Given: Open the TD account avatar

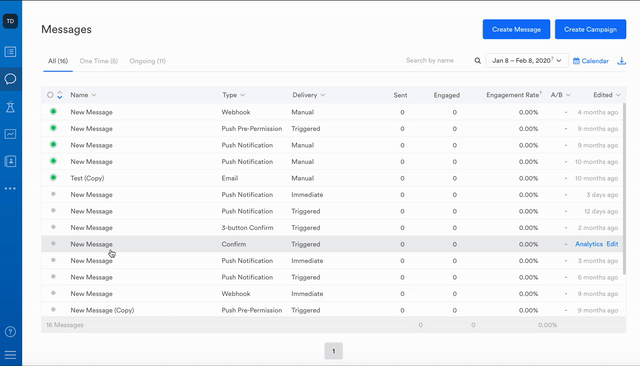Looking at the screenshot, I should coord(11,21).
